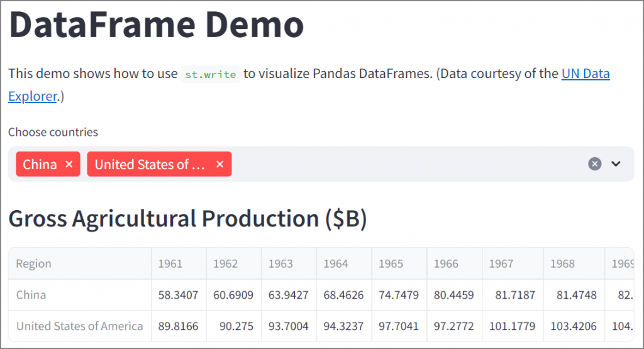Select the China row label cell
644x349 pixels.
[x=31, y=294]
